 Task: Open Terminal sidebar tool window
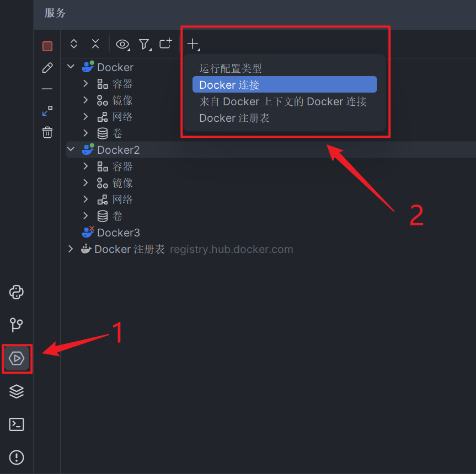(17, 424)
